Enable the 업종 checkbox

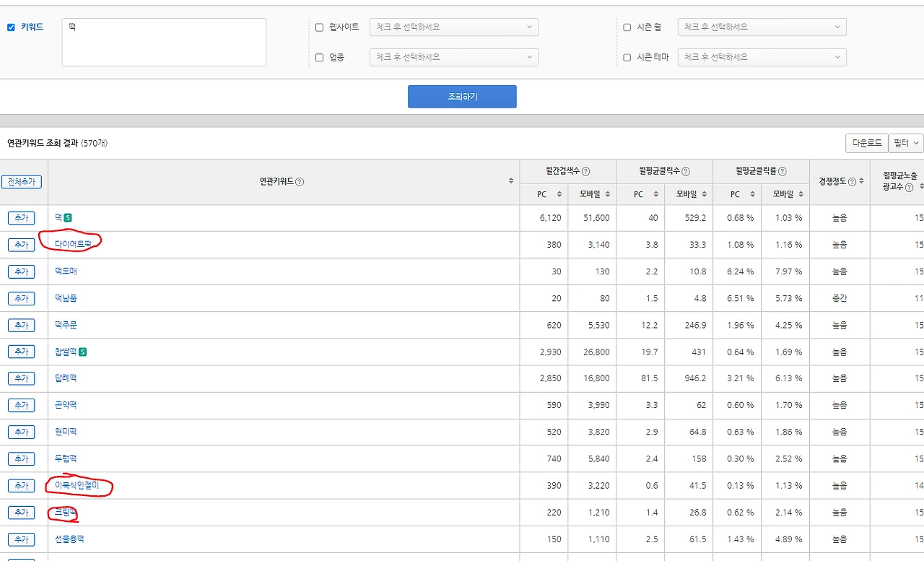tap(319, 58)
